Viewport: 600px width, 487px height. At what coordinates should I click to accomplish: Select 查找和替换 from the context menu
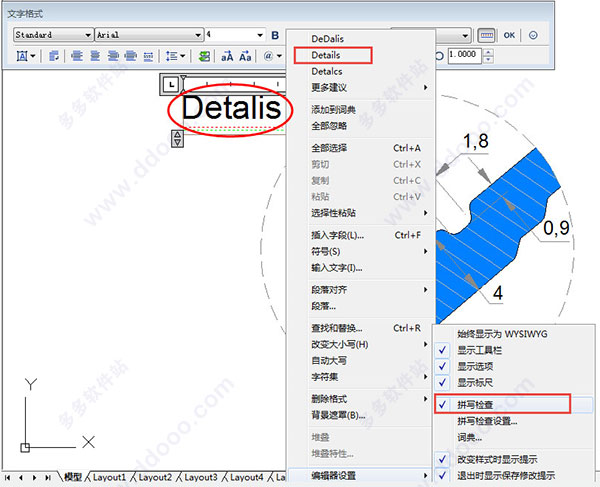336,327
